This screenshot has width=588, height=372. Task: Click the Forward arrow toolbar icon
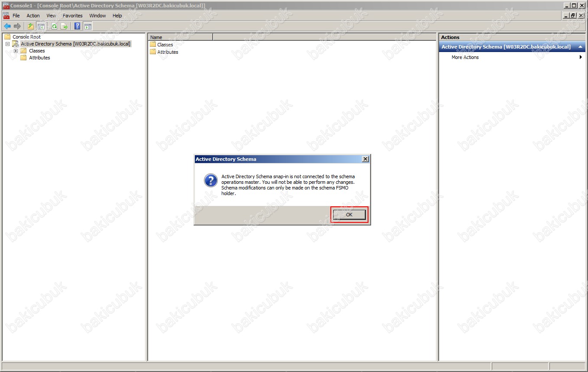(x=17, y=26)
